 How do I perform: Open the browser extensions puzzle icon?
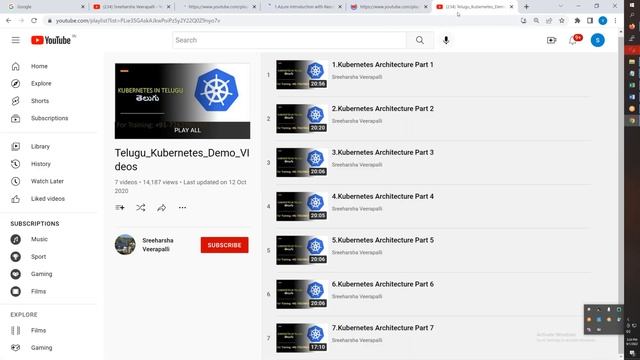click(x=577, y=20)
